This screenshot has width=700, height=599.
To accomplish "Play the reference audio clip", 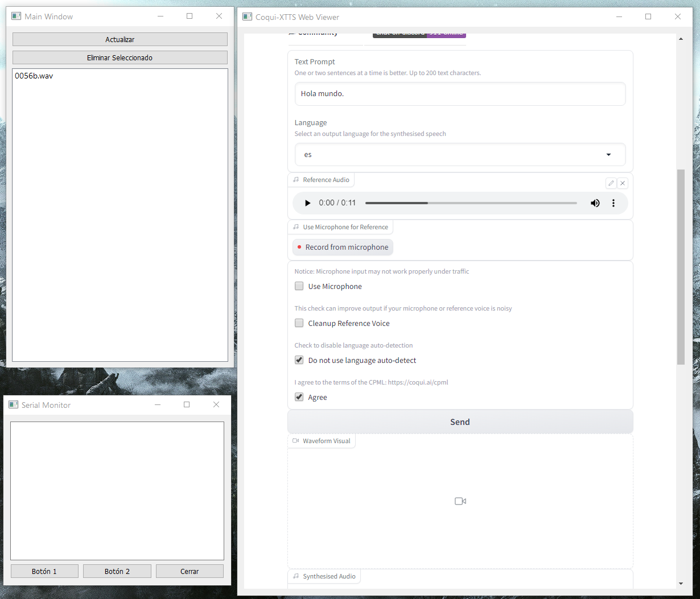I will coord(308,203).
